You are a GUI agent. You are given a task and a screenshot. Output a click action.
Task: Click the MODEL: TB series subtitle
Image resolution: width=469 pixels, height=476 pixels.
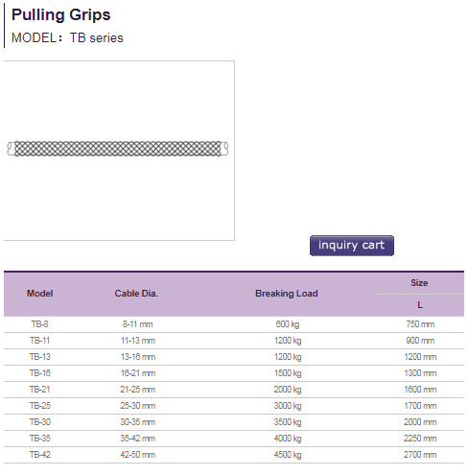67,37
